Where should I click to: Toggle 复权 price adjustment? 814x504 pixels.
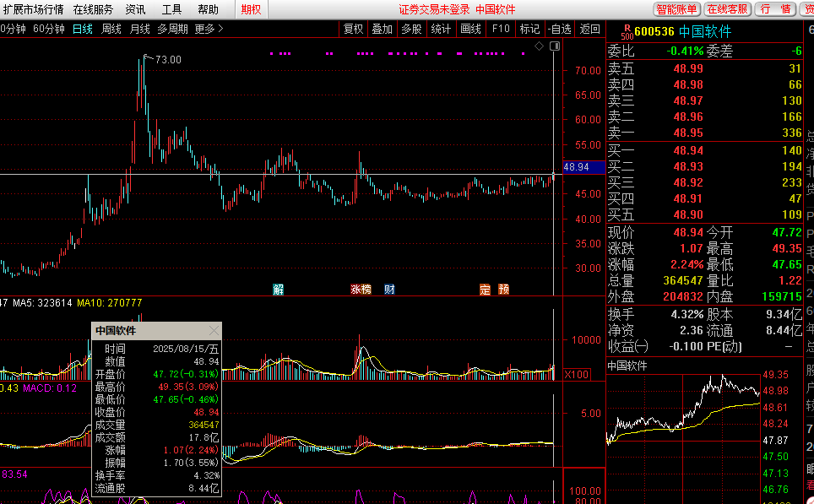[x=353, y=29]
